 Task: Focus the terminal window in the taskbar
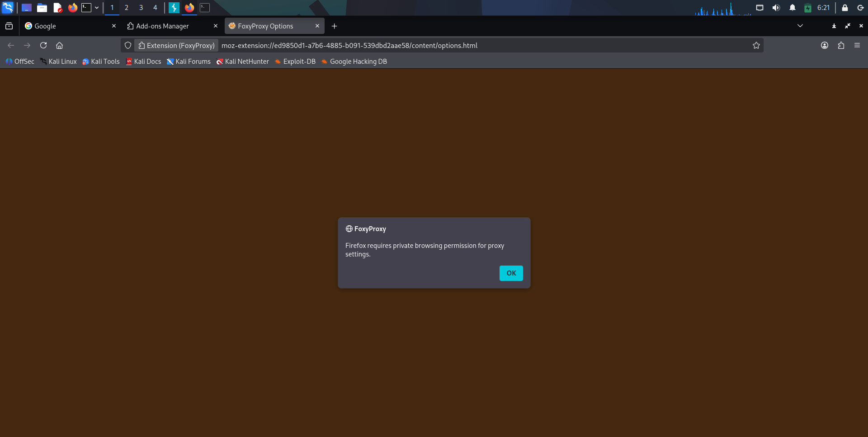click(205, 8)
